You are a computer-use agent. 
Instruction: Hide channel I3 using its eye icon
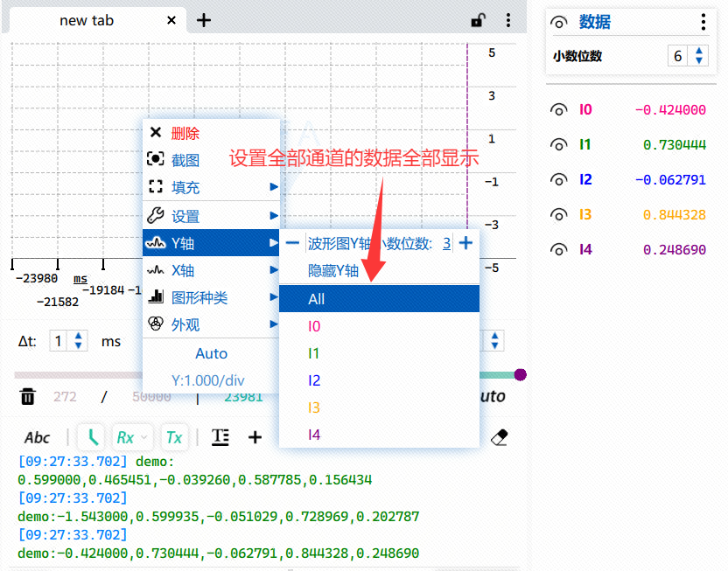pos(558,215)
